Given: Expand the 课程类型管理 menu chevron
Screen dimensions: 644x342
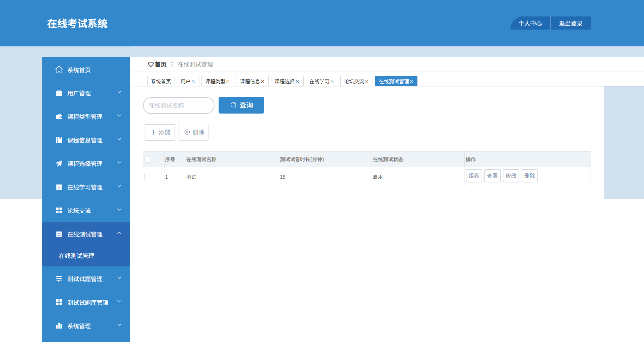Looking at the screenshot, I should click(x=119, y=116).
